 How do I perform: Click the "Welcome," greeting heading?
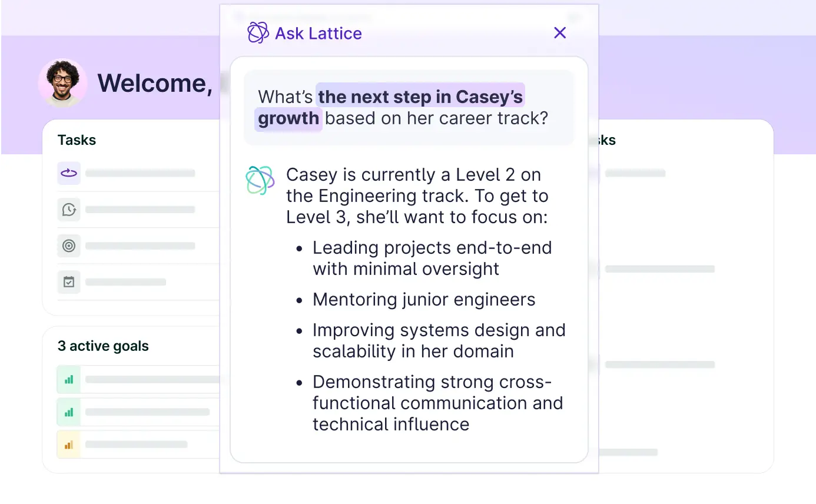point(155,83)
